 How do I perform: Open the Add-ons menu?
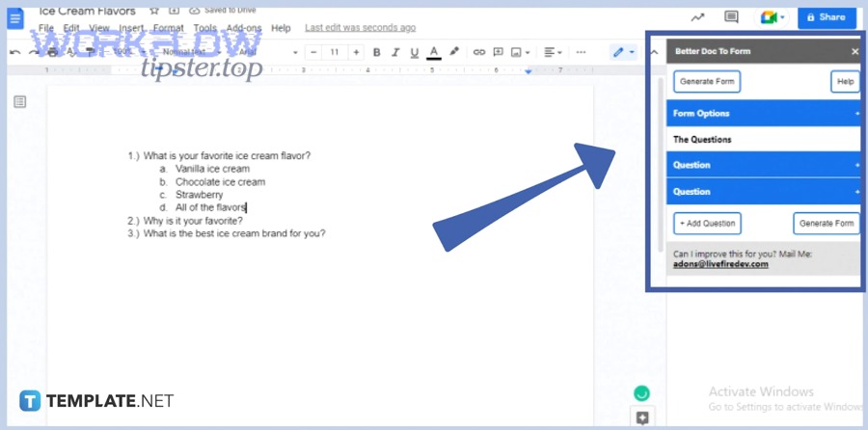(x=244, y=28)
